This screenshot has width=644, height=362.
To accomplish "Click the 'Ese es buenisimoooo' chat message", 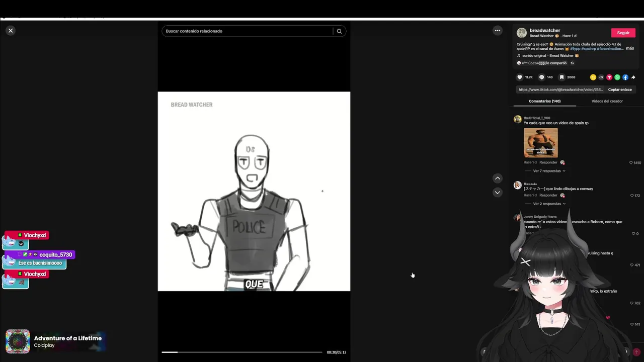I will [x=40, y=263].
